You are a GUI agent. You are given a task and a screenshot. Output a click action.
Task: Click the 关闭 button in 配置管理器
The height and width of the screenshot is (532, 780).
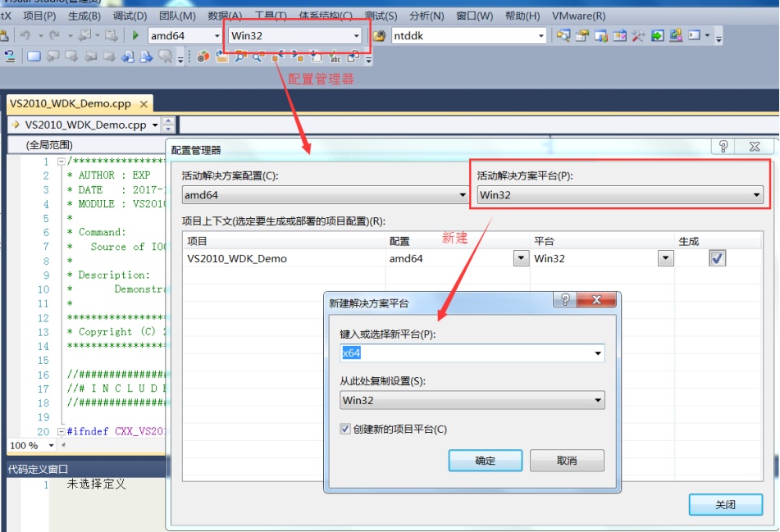tap(725, 505)
